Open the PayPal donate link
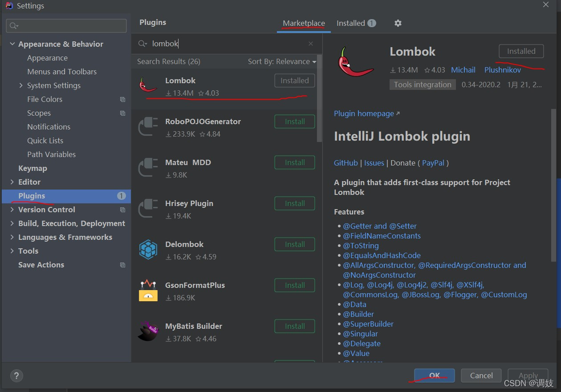561x392 pixels. [433, 163]
